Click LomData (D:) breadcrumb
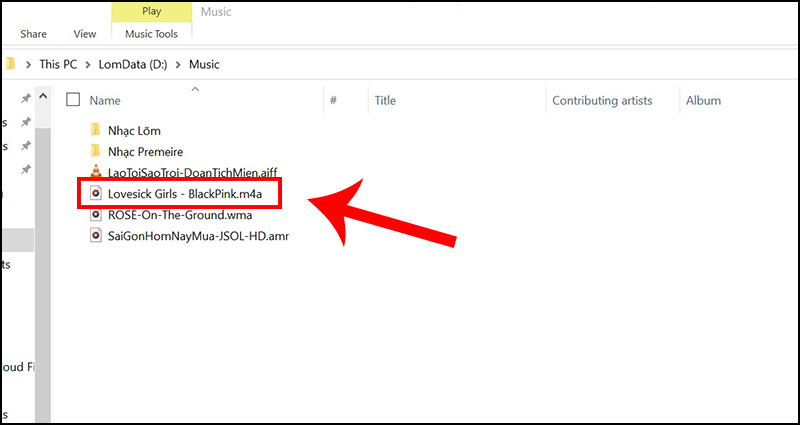This screenshot has height=425, width=800. (133, 64)
